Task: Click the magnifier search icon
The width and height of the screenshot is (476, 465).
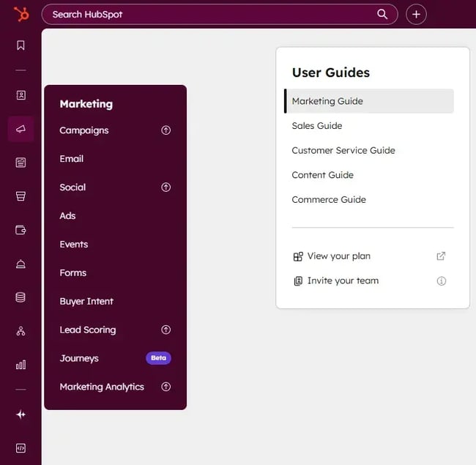Action: point(382,14)
